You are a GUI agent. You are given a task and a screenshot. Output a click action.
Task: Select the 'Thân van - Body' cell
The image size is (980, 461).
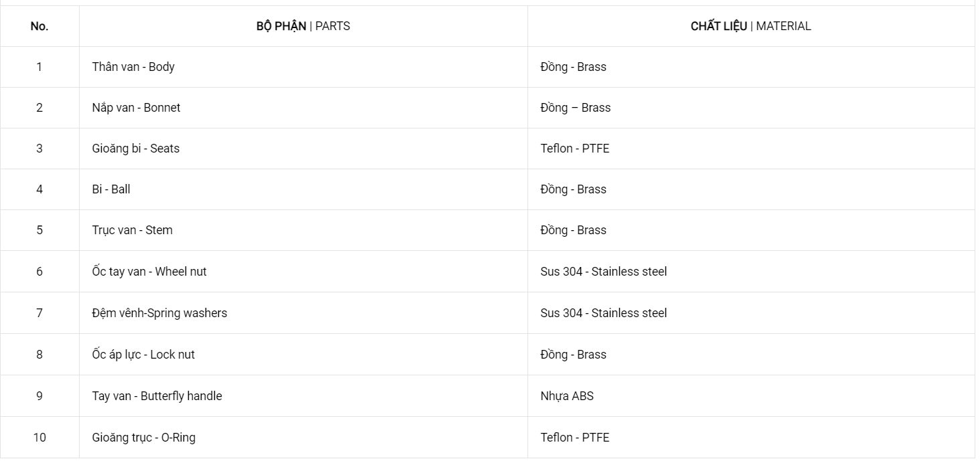303,67
